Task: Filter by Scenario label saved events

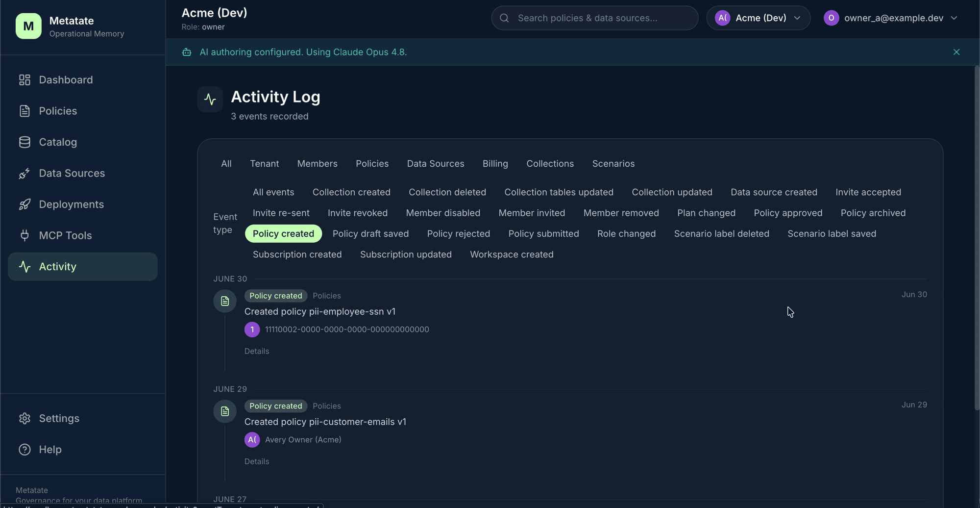Action: point(832,234)
